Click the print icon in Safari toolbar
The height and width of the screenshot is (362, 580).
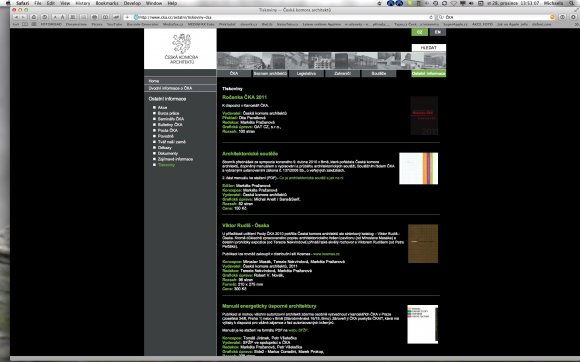click(94, 17)
